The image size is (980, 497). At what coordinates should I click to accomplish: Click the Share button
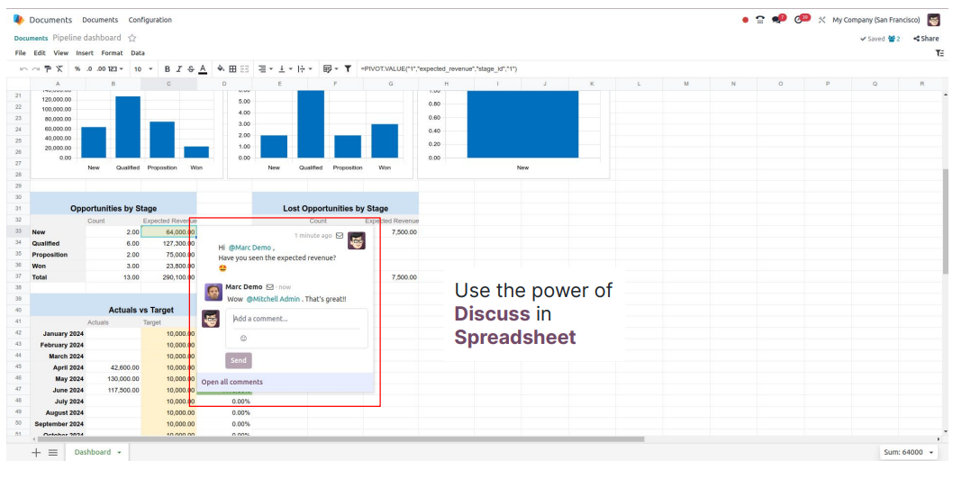click(x=926, y=39)
